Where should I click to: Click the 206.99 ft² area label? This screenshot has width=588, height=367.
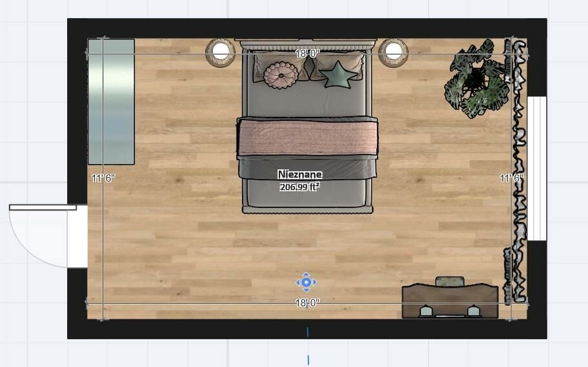[x=299, y=187]
